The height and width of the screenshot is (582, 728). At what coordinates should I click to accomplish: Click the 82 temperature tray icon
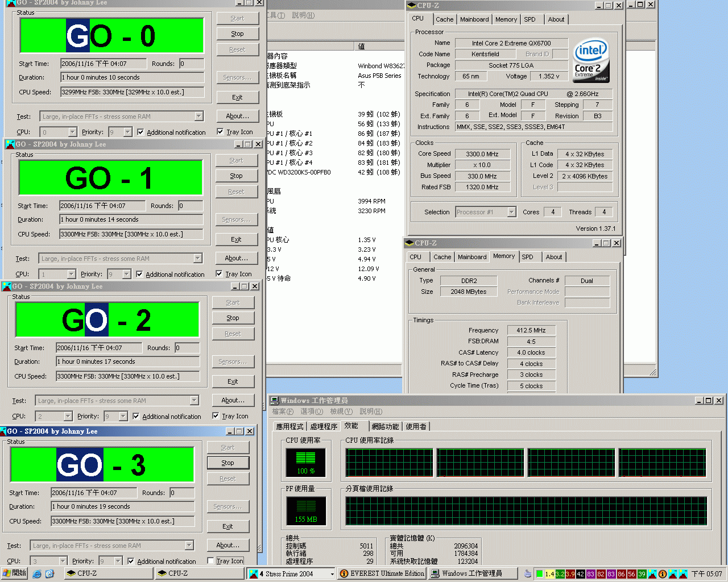click(x=601, y=574)
